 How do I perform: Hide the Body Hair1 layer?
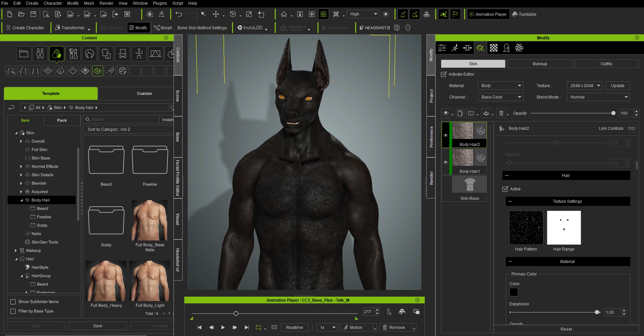click(446, 162)
